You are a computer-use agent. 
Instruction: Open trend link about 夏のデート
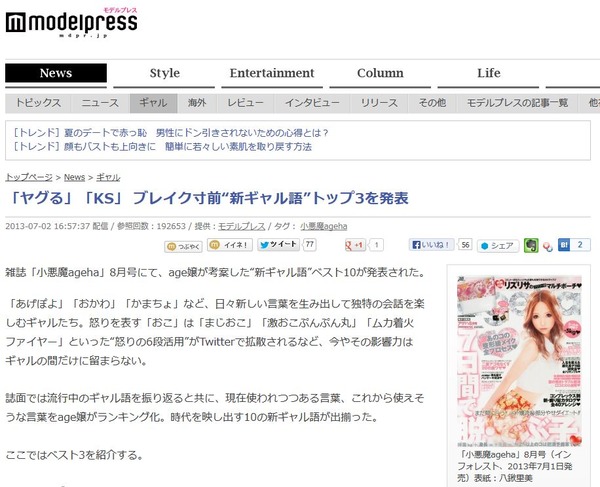[171, 133]
